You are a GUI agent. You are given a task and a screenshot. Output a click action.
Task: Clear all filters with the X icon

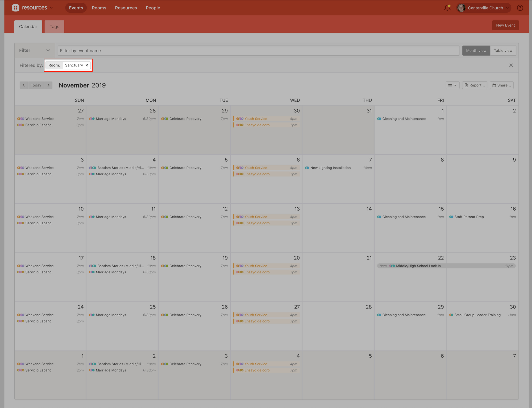coord(511,65)
